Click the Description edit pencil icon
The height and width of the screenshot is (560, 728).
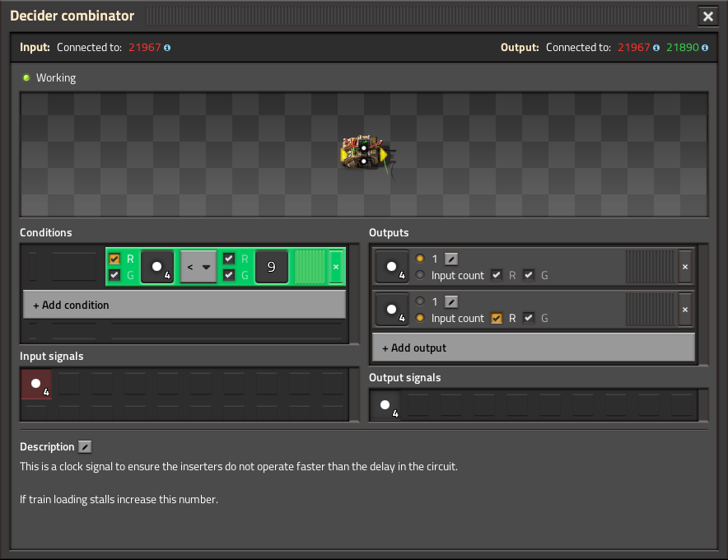point(85,447)
